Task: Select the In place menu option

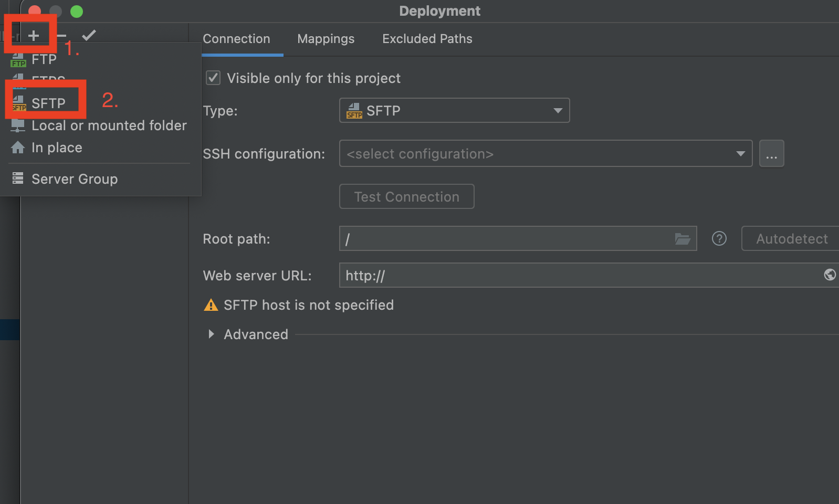Action: tap(57, 148)
